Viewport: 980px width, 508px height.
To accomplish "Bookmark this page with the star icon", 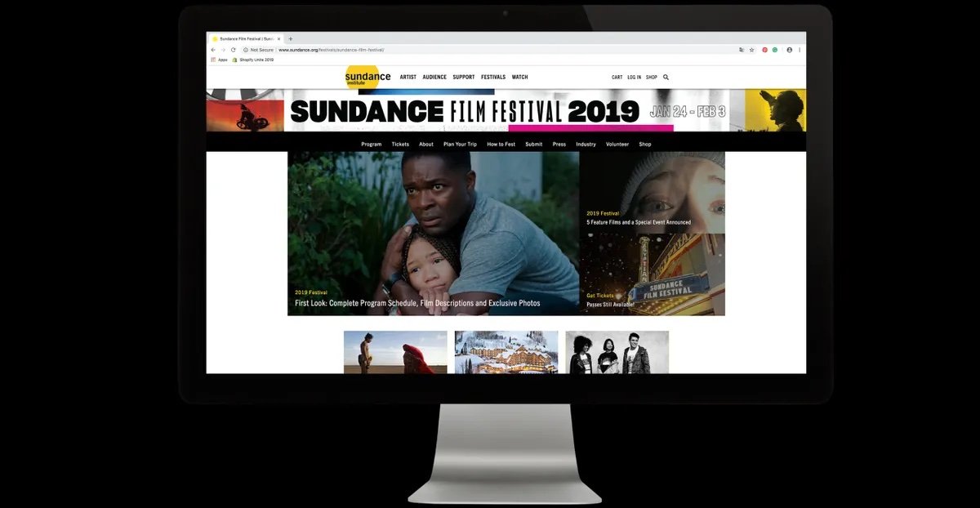I will click(751, 50).
